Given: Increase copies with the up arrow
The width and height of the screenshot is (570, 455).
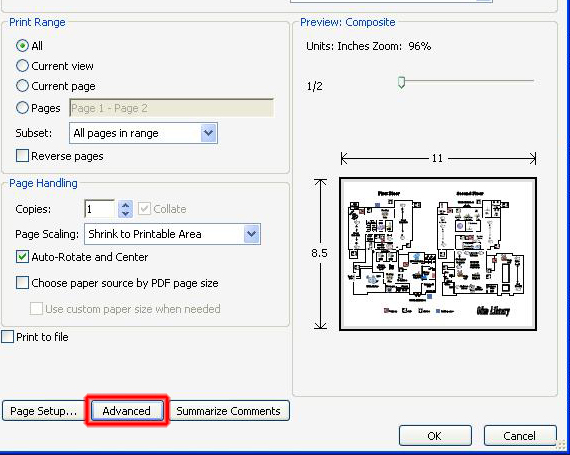Looking at the screenshot, I should coord(125,205).
